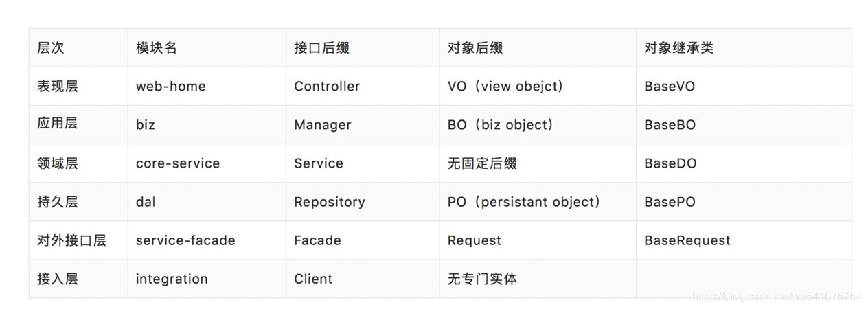The width and height of the screenshot is (868, 309).
Task: Click the 接口后缀 column header
Action: 363,48
